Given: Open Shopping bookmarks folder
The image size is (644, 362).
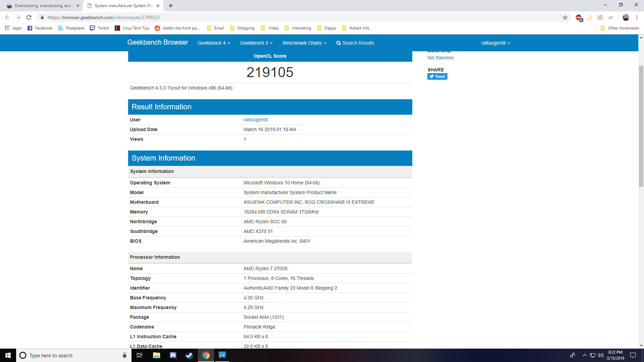Looking at the screenshot, I should [x=242, y=28].
